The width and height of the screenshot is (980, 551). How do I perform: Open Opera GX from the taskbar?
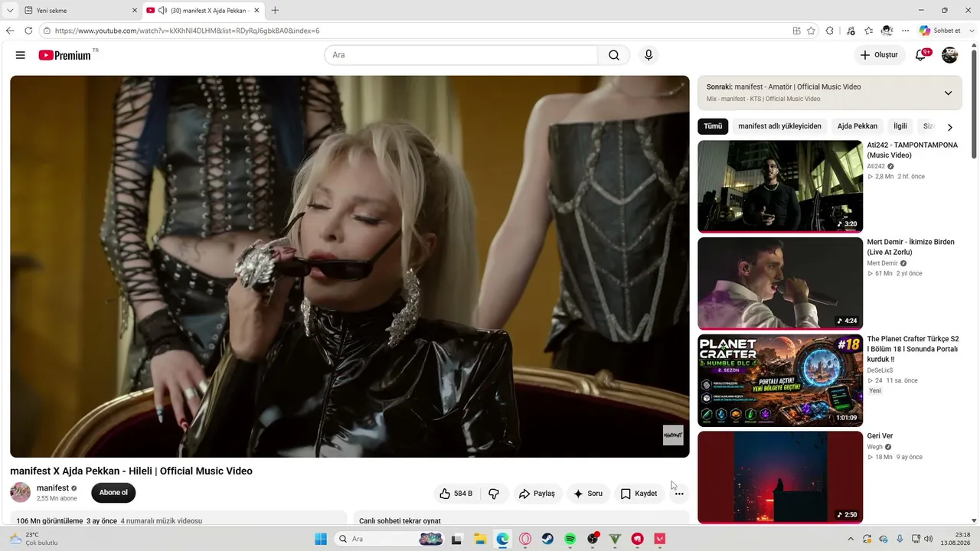(x=524, y=539)
